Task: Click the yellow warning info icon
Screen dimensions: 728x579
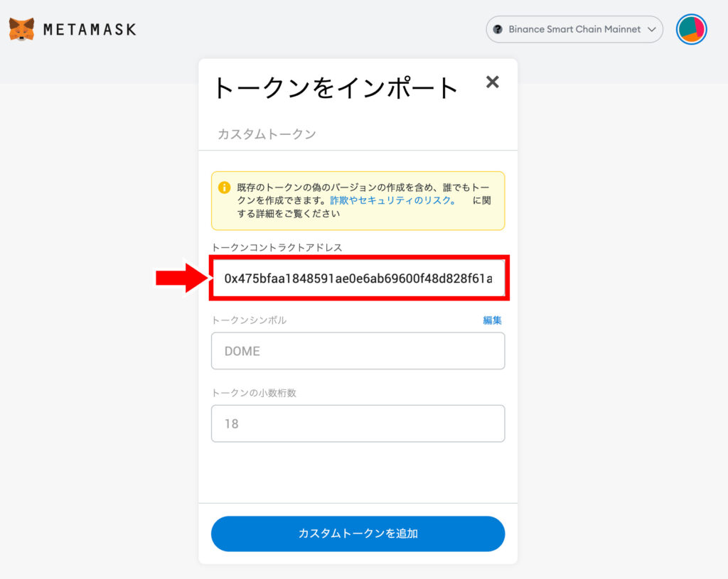Action: point(224,188)
